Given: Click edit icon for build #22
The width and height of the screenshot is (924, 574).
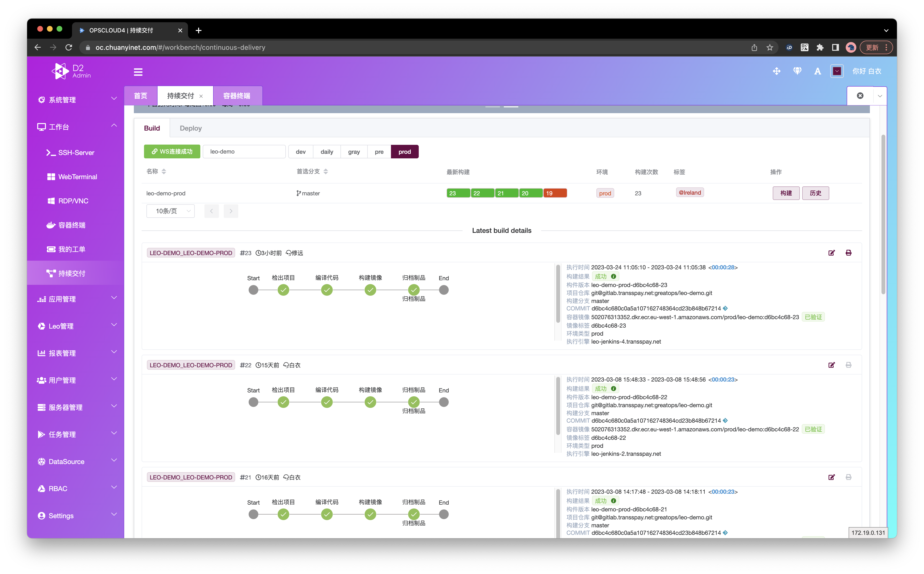Looking at the screenshot, I should 831,365.
